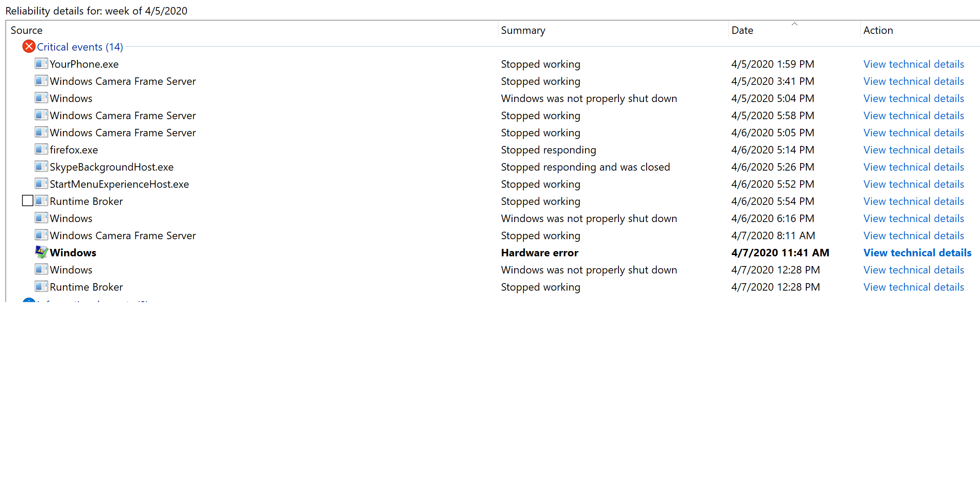Image resolution: width=980 pixels, height=481 pixels.
Task: Click the date 4/5/2020 1:59 PM
Action: pos(773,64)
